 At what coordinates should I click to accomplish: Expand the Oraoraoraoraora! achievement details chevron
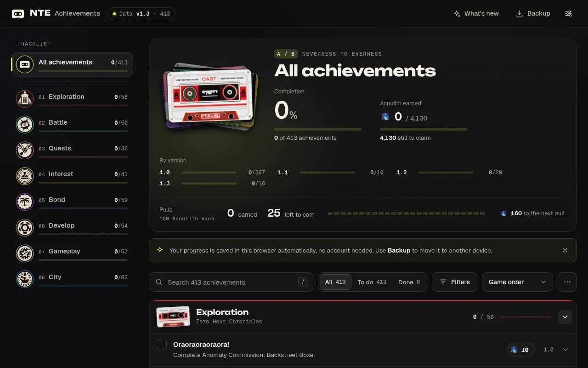[565, 350]
